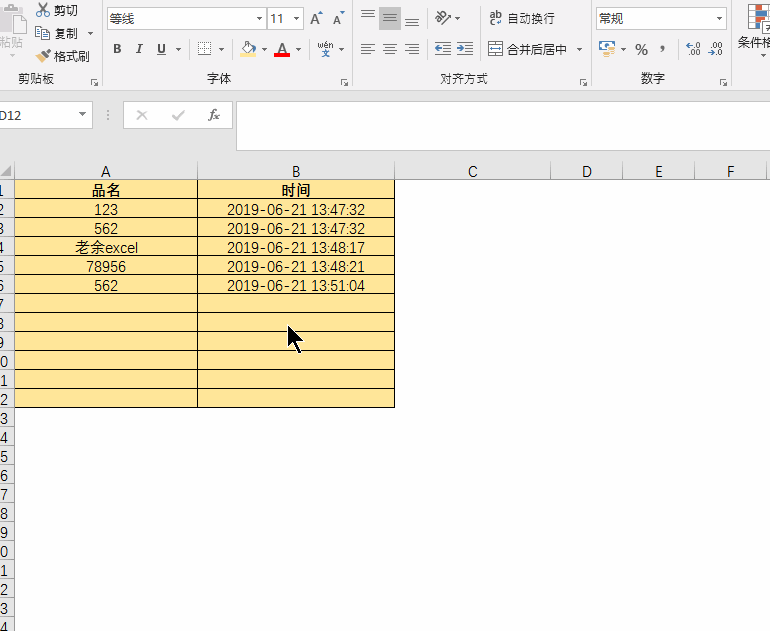This screenshot has width=770, height=631.
Task: Align text right
Action: click(412, 49)
